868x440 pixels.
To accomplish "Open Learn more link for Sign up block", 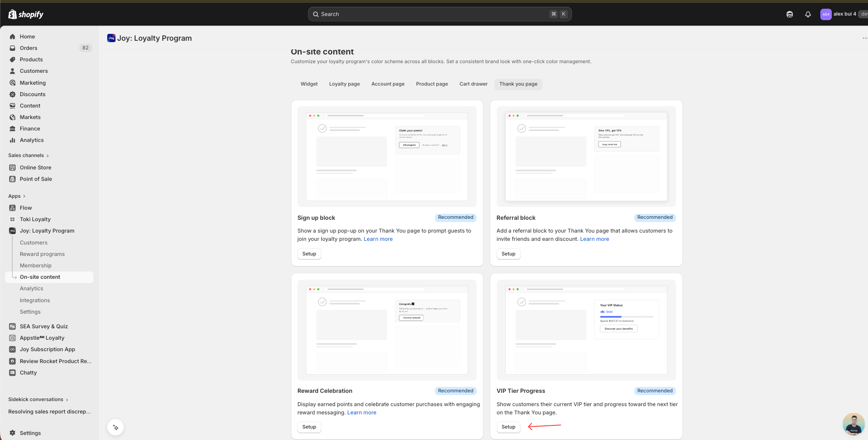I will click(x=378, y=239).
